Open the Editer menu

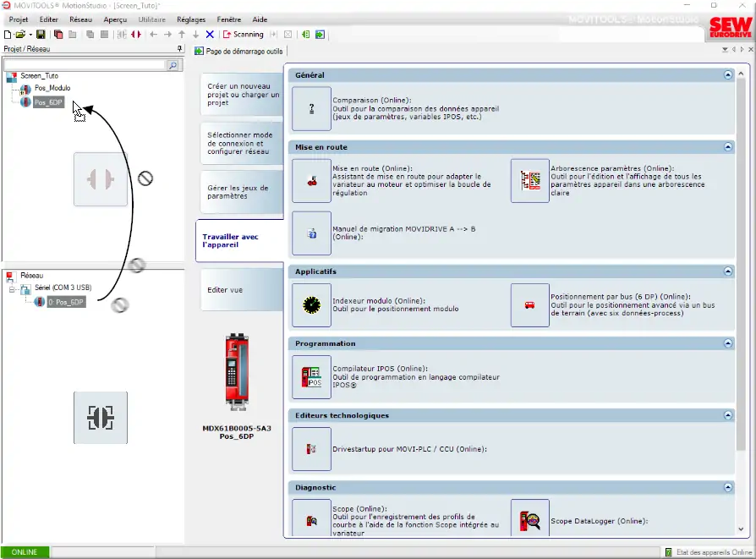point(49,19)
